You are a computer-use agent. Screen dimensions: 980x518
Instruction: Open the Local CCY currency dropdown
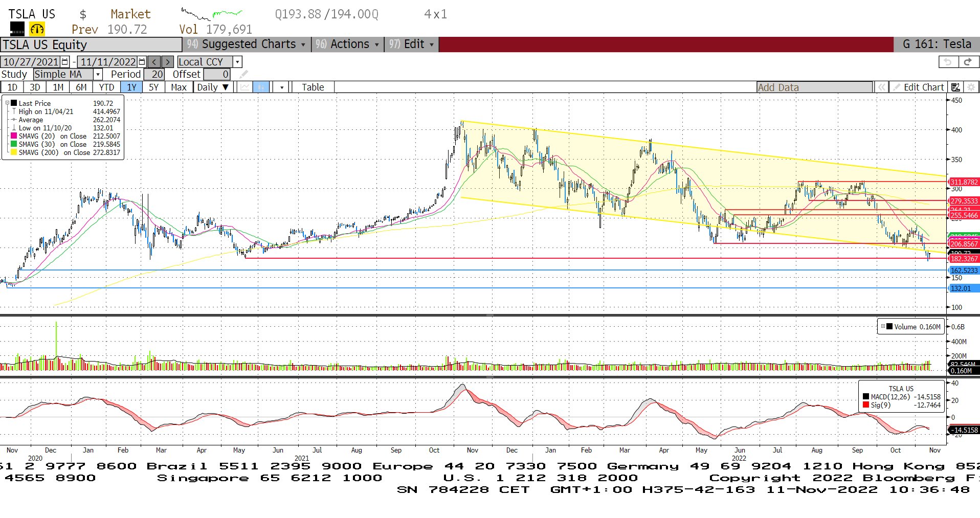(237, 62)
